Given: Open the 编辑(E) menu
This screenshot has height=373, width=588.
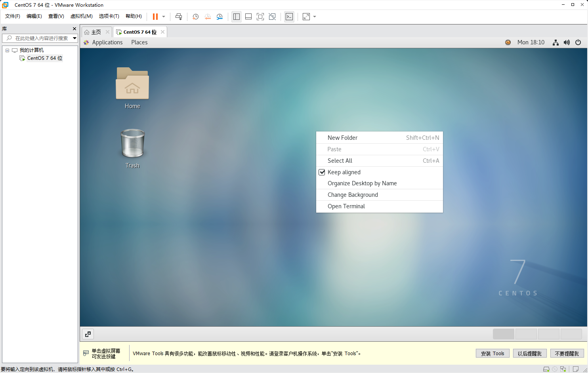Looking at the screenshot, I should coord(34,16).
